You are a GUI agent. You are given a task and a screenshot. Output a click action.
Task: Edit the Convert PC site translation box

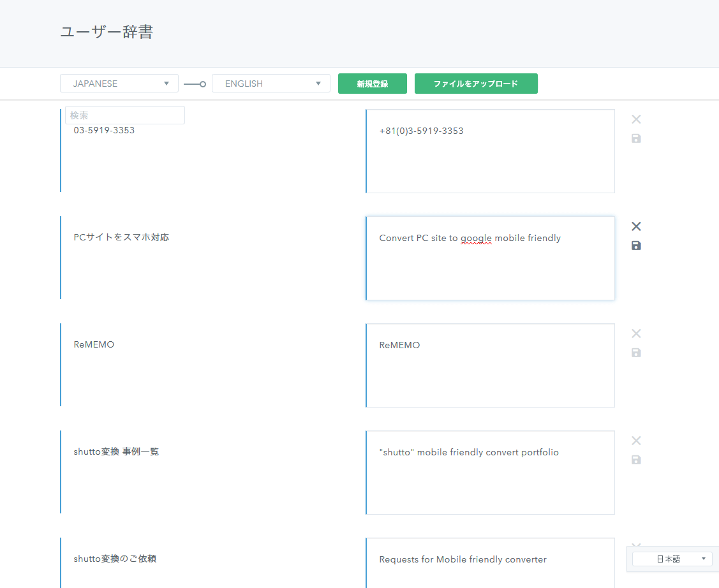[x=490, y=258]
